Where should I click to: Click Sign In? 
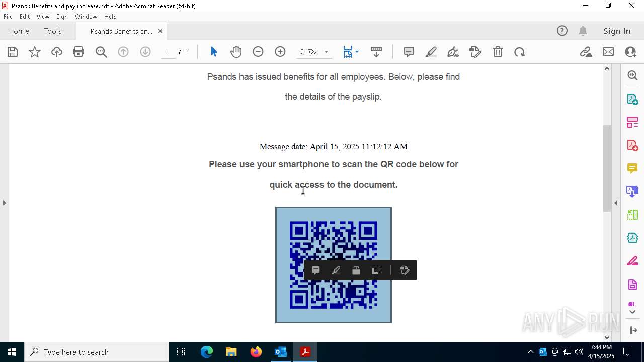(617, 31)
